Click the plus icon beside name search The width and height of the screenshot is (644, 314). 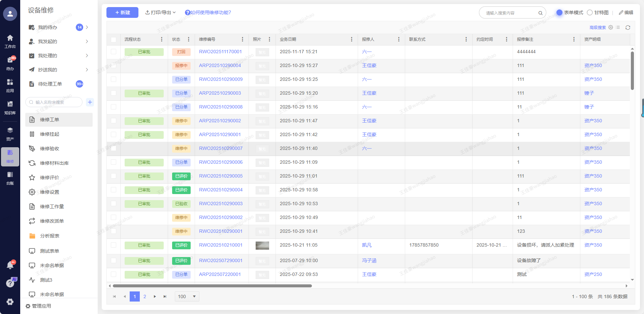[90, 102]
